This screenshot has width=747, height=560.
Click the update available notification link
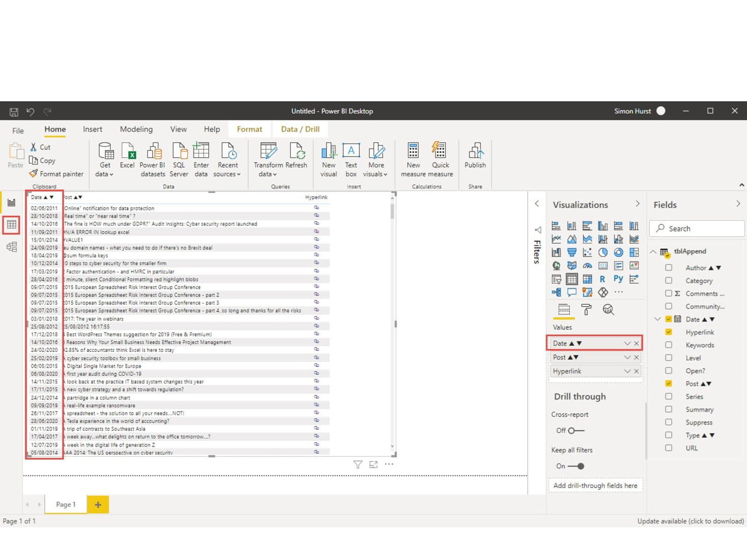690,521
